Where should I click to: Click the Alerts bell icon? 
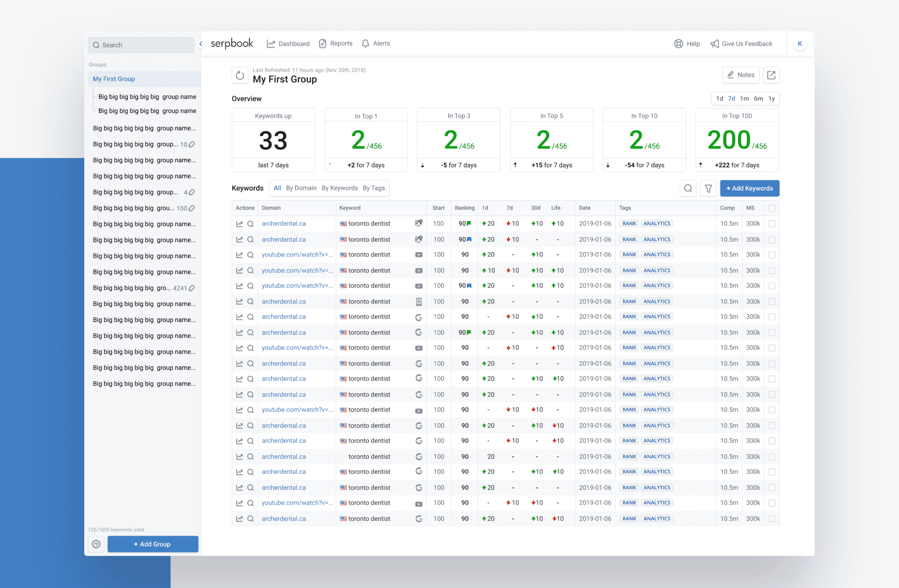[x=365, y=44]
